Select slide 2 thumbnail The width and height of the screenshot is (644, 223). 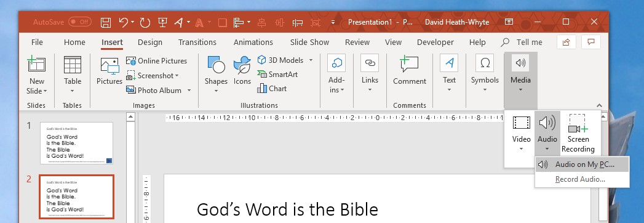tap(76, 197)
